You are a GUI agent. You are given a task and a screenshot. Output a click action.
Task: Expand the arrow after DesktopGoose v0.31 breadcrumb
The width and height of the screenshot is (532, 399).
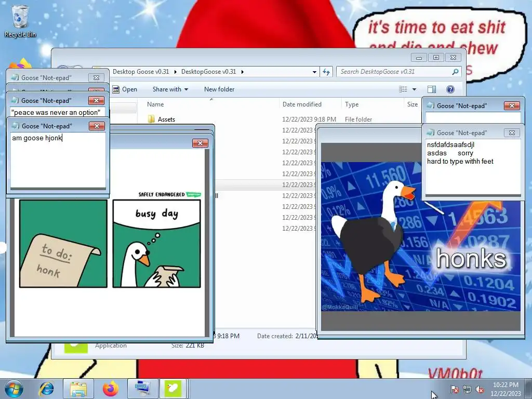point(242,72)
